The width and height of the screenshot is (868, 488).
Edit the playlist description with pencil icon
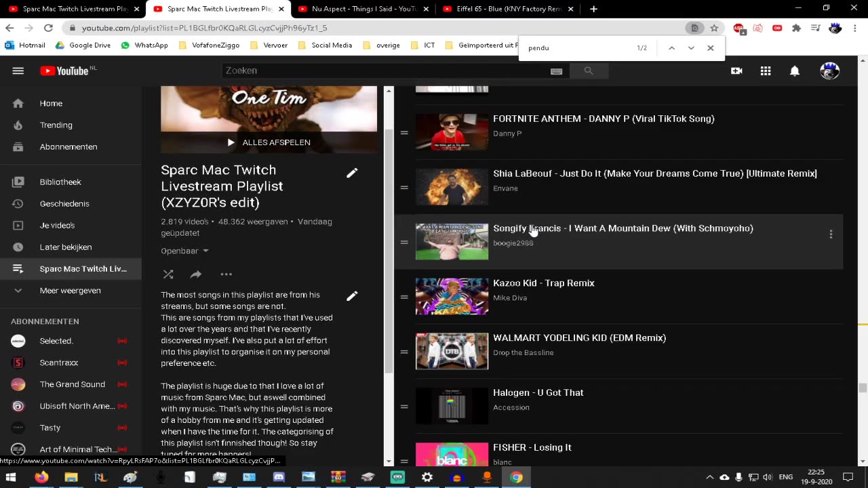point(352,296)
